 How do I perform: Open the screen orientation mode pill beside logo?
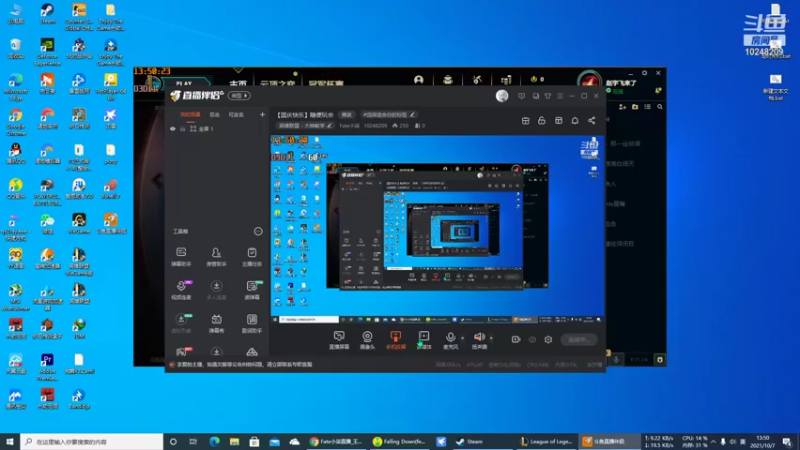(239, 95)
